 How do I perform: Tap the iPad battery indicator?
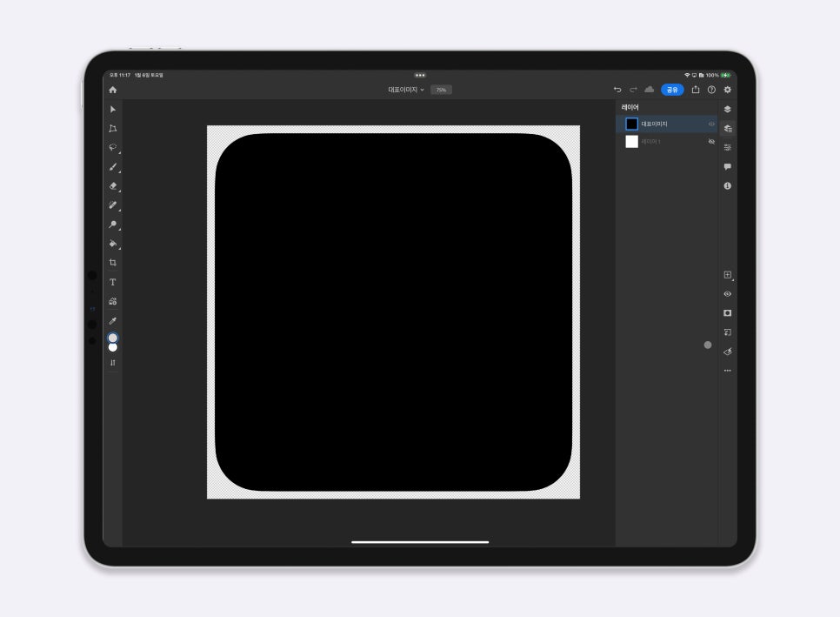726,75
